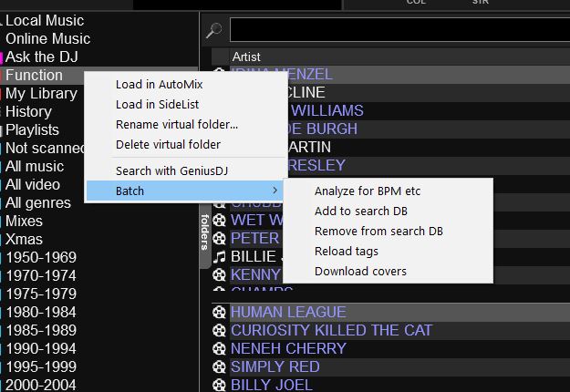Click the film reel icon beside SIMPLY RED
The width and height of the screenshot is (570, 392).
219,366
